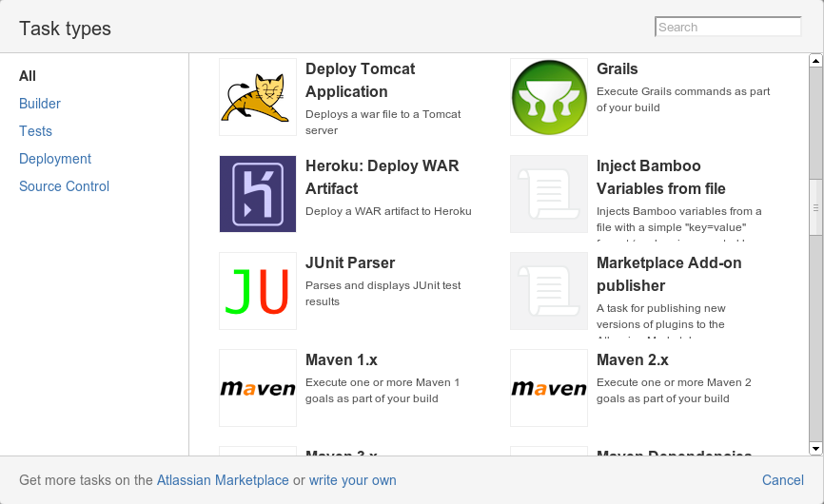The width and height of the screenshot is (824, 504).
Task: Click 'Execute Grails commands' description text
Action: coord(683,99)
